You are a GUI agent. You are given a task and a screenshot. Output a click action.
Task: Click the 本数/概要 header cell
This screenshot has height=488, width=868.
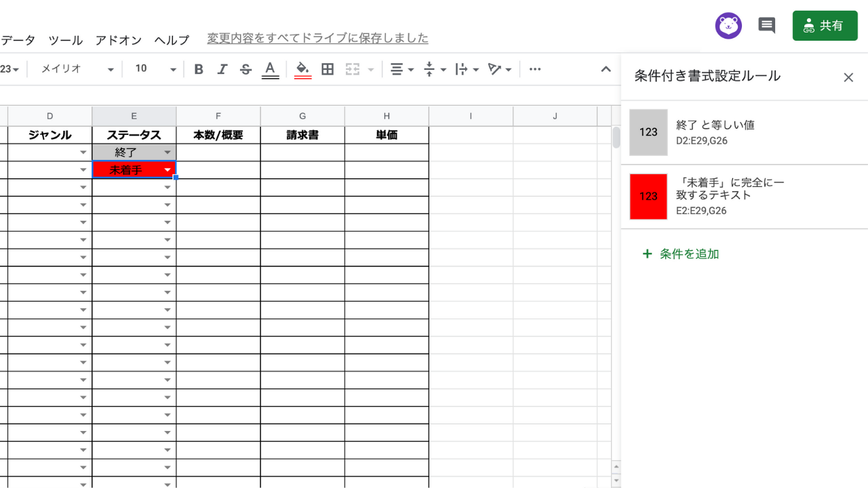[x=218, y=135]
